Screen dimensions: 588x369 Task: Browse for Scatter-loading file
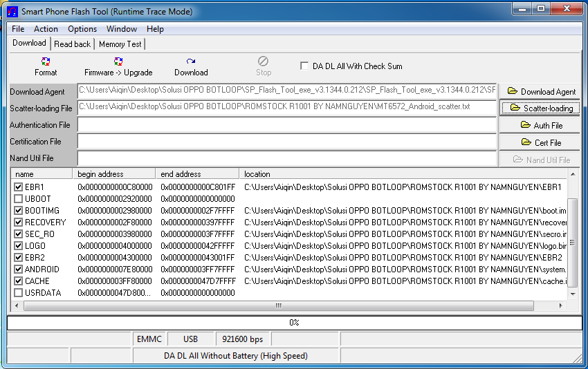pyautogui.click(x=541, y=108)
